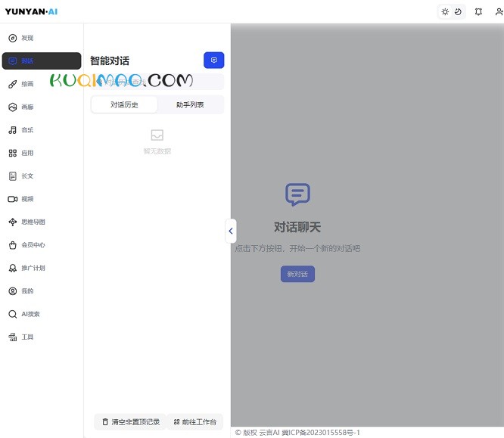
Task: Go to the 画廊 (Gallery) page
Action: point(27,107)
